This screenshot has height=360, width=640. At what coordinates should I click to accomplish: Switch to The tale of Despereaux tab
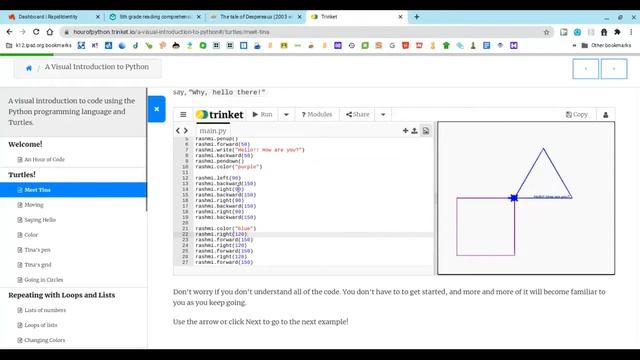(256, 17)
